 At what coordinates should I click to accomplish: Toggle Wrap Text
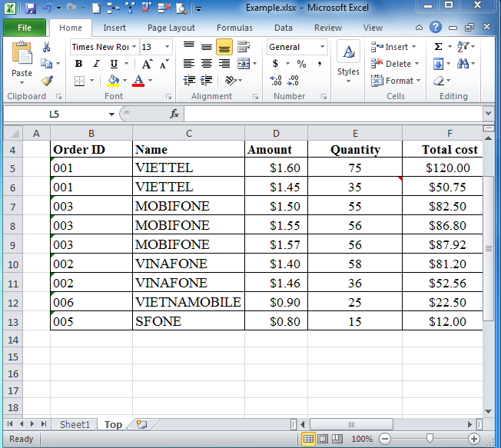(244, 47)
